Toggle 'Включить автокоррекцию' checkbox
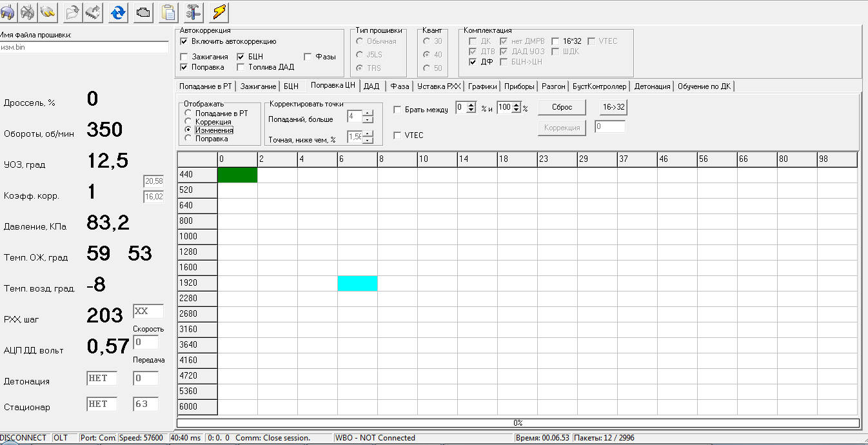 pyautogui.click(x=184, y=41)
